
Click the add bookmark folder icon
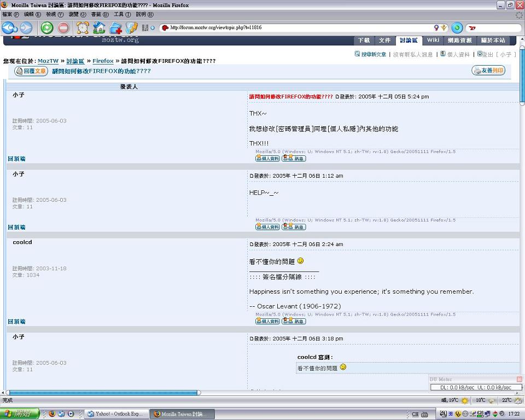coord(115,28)
